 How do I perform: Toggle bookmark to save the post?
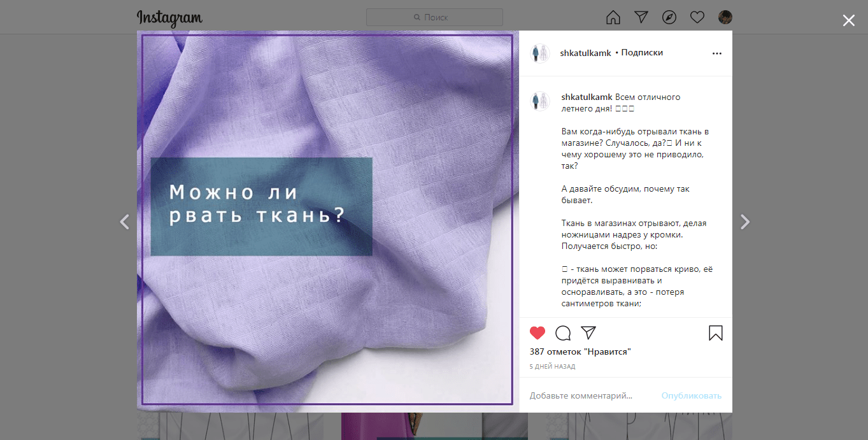[x=715, y=333]
